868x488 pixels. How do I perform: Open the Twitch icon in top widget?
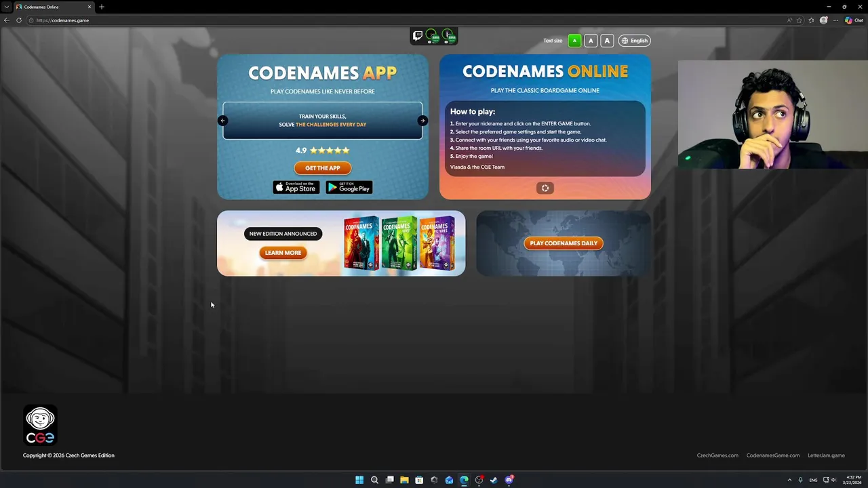(x=418, y=36)
